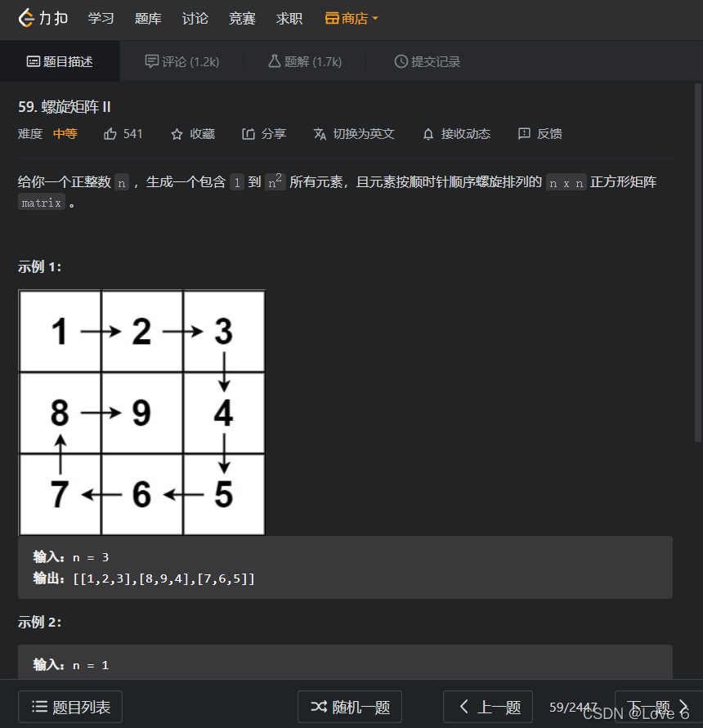703x728 pixels.
Task: Switch to the 题解 (1.7k) tab
Action: tap(305, 61)
